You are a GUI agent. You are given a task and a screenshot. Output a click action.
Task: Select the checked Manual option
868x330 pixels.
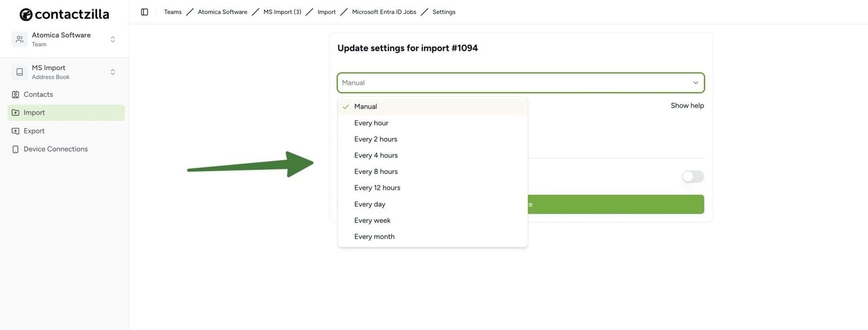(432, 106)
